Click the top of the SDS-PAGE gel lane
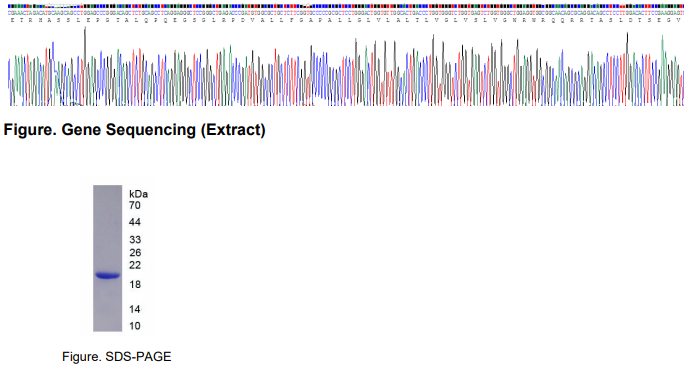 pyautogui.click(x=108, y=189)
